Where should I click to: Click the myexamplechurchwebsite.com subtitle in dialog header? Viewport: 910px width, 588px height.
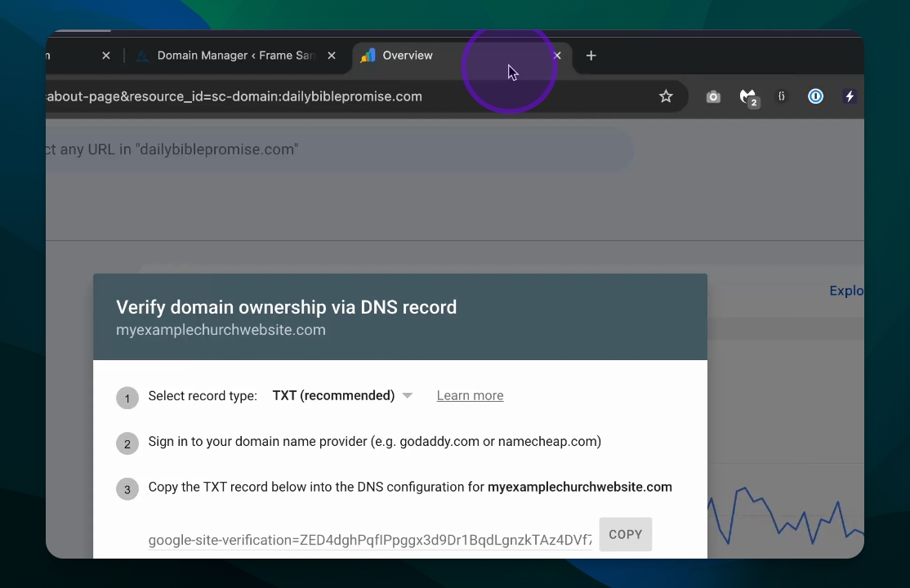click(x=221, y=330)
